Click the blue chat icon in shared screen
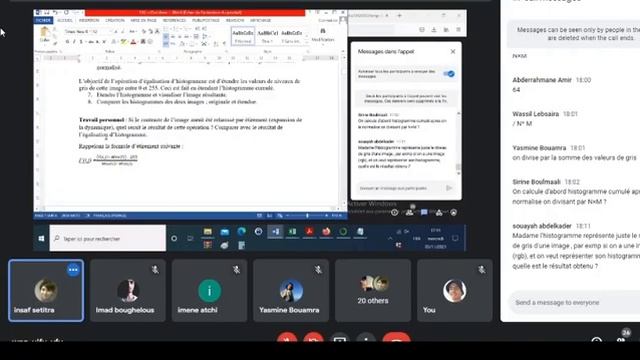Image resolution: width=640 pixels, height=360 pixels. point(424,212)
